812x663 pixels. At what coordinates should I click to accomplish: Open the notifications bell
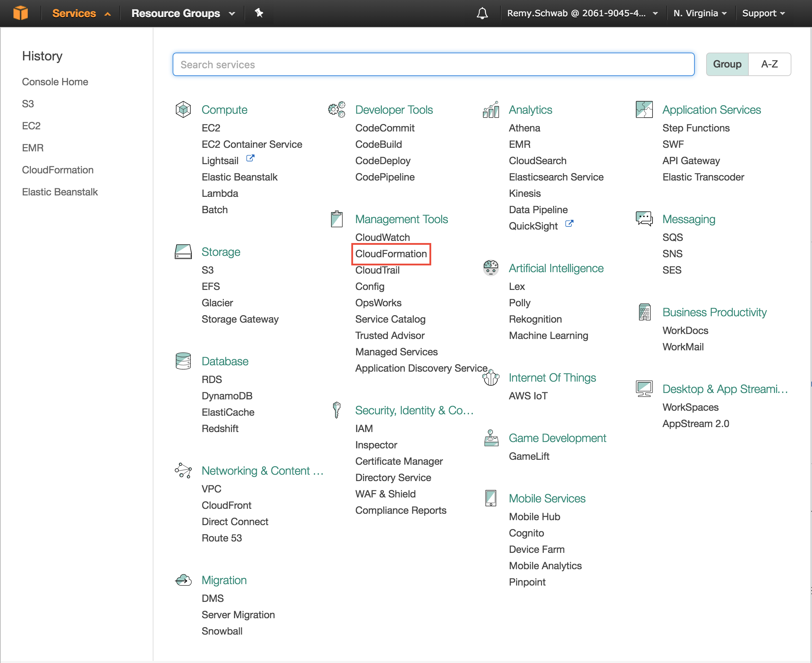tap(482, 14)
